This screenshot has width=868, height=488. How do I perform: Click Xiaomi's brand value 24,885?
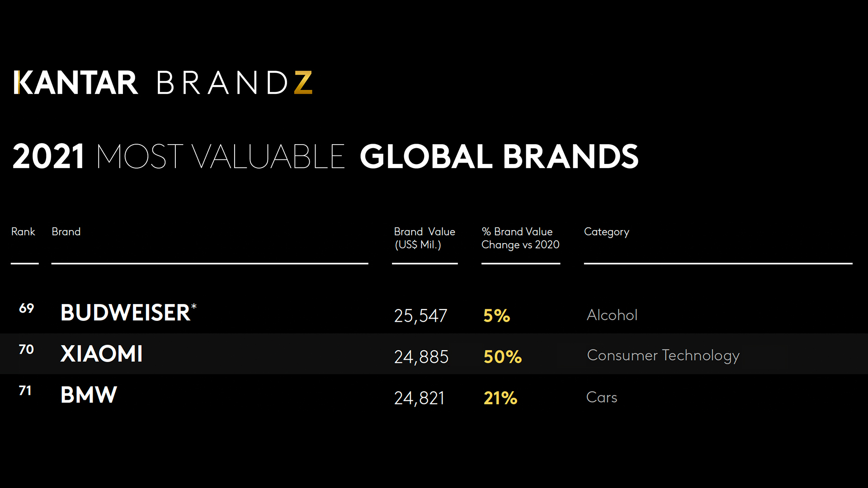pos(421,357)
